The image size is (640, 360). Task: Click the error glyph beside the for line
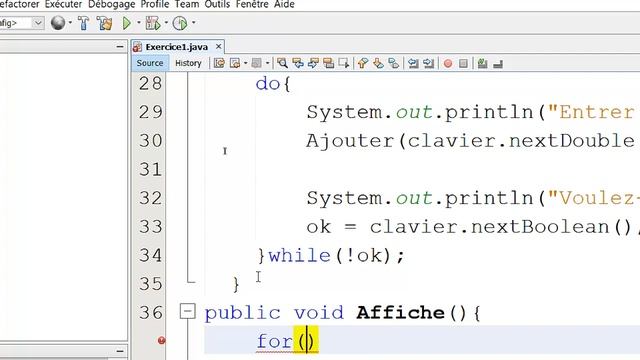click(x=162, y=340)
